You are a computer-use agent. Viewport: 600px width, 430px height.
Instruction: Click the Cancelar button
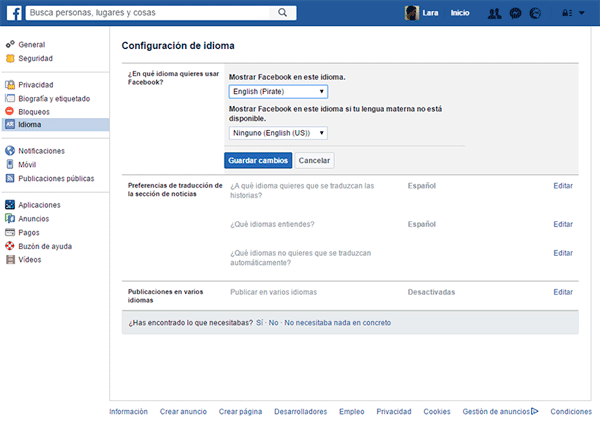314,160
